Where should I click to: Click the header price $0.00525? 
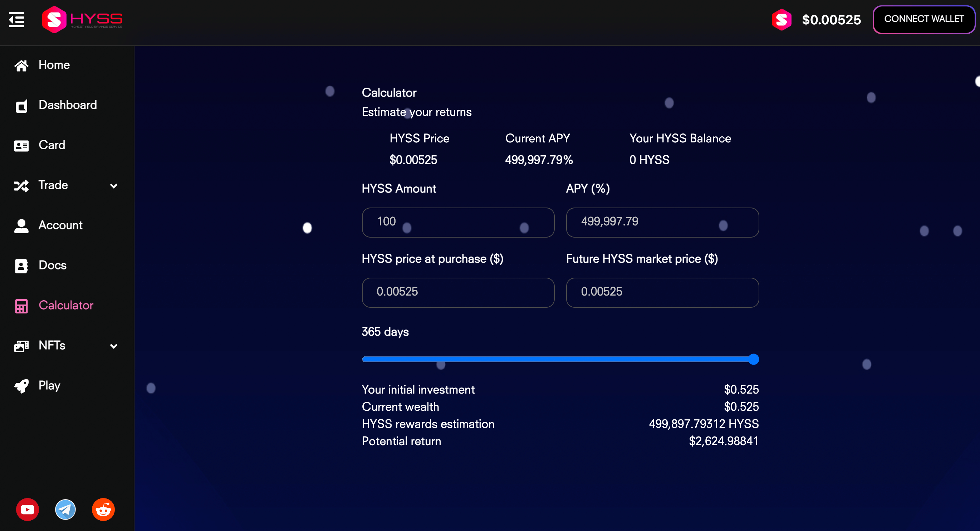coord(831,20)
